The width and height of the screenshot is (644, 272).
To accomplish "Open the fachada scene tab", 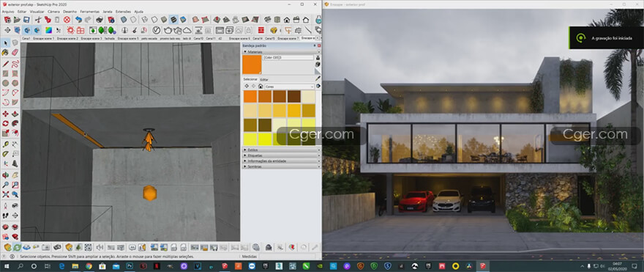I will point(110,38).
